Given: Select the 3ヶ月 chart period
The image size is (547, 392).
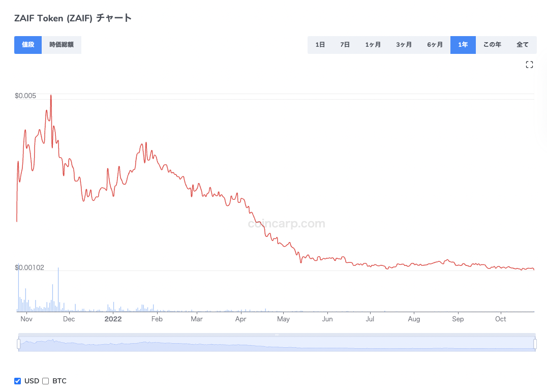Looking at the screenshot, I should pyautogui.click(x=404, y=45).
